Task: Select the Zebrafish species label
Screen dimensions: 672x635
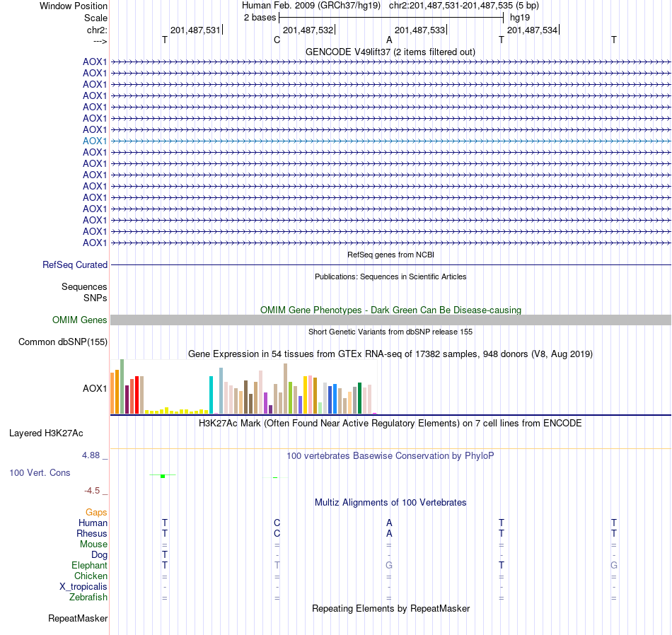Action: coord(88,598)
